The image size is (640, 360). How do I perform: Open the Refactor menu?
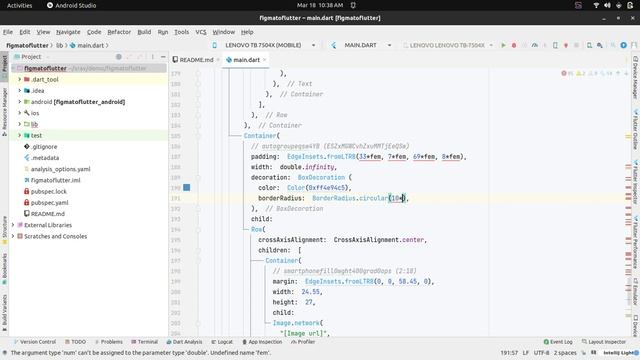coord(119,32)
